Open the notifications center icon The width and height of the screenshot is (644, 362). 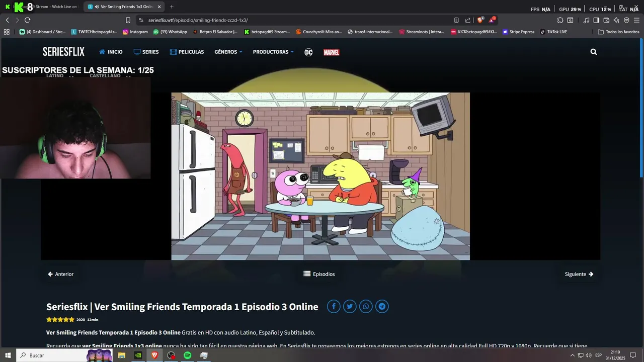633,355
